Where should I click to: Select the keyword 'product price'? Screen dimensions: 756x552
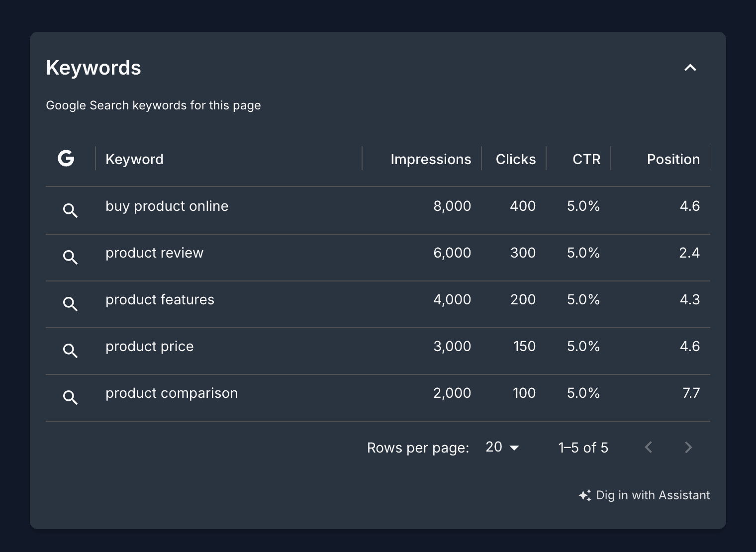click(x=149, y=347)
